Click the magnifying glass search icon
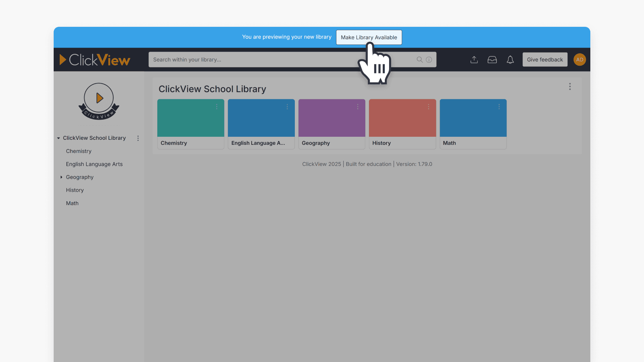This screenshot has width=644, height=362. pos(420,59)
